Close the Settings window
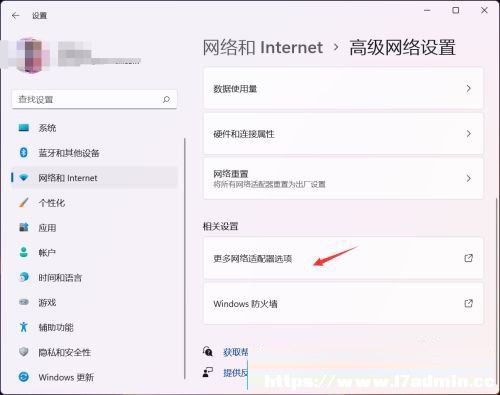Screen dimensions: 500x395 click(484, 10)
